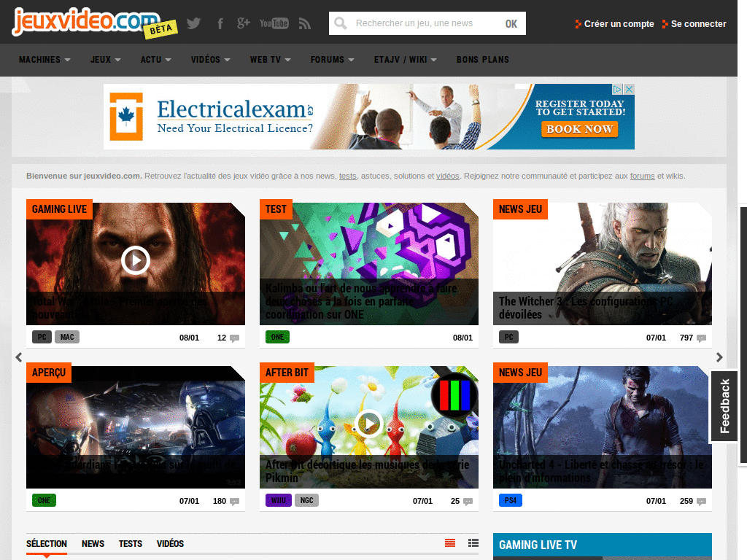Viewport: 747px width, 560px height.
Task: Open the Feedback side tab
Action: [x=724, y=406]
